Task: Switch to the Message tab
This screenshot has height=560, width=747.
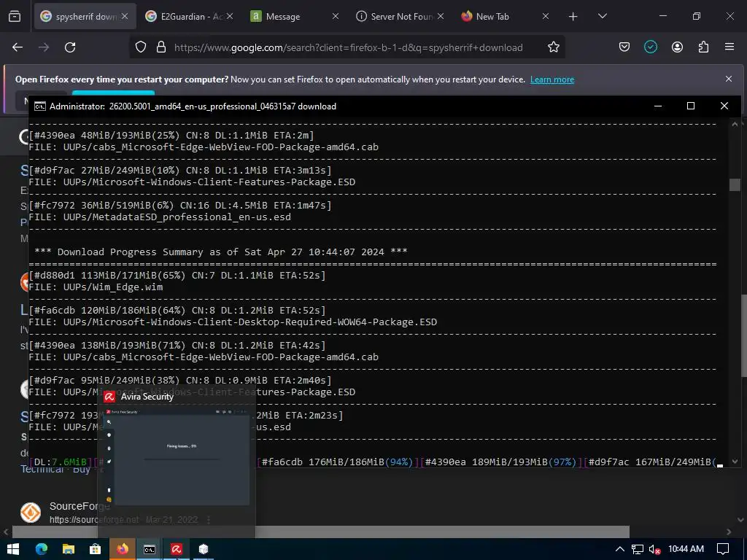Action: 295,16
